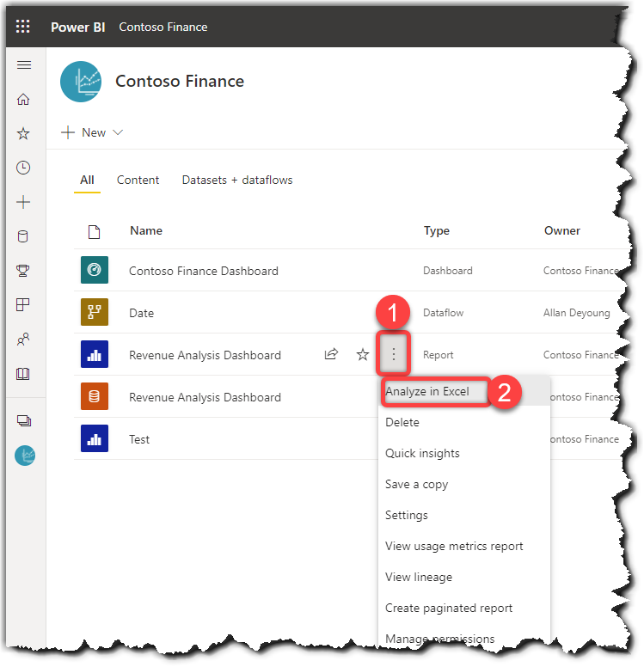Open Learn book icon in sidebar
The image size is (644, 667).
(x=23, y=374)
